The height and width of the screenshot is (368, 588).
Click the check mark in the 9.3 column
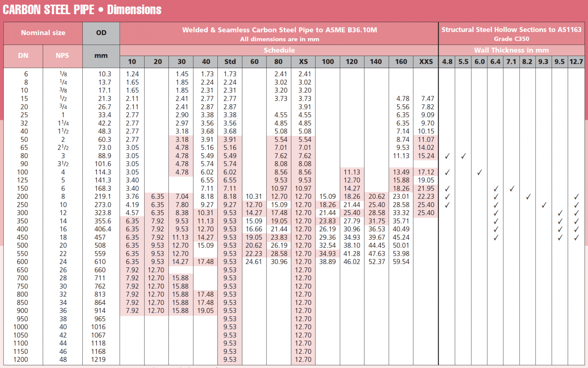click(x=544, y=205)
